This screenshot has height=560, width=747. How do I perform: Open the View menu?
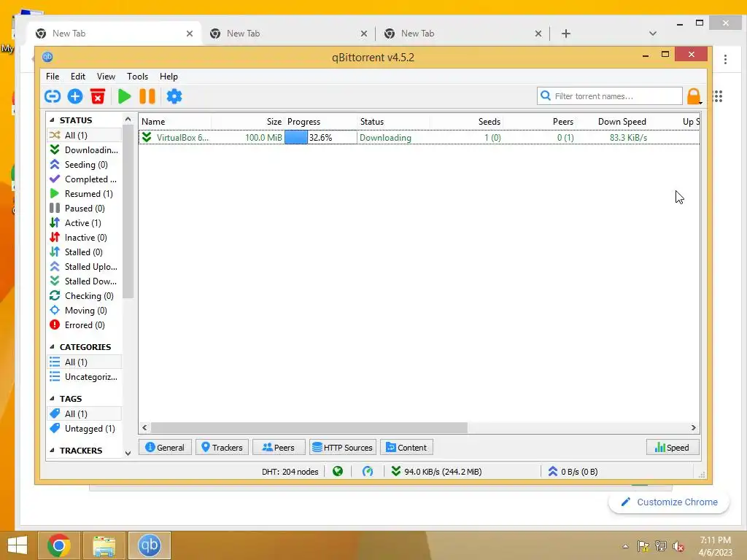[106, 76]
